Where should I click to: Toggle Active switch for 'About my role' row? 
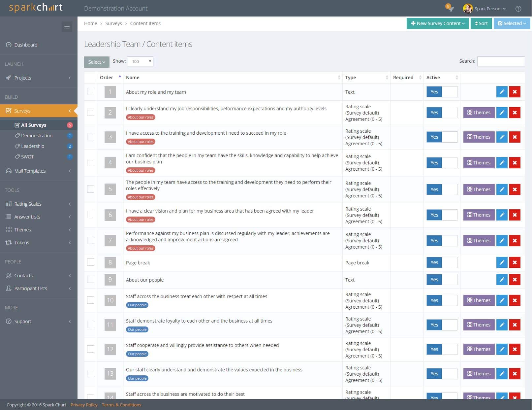click(x=442, y=92)
